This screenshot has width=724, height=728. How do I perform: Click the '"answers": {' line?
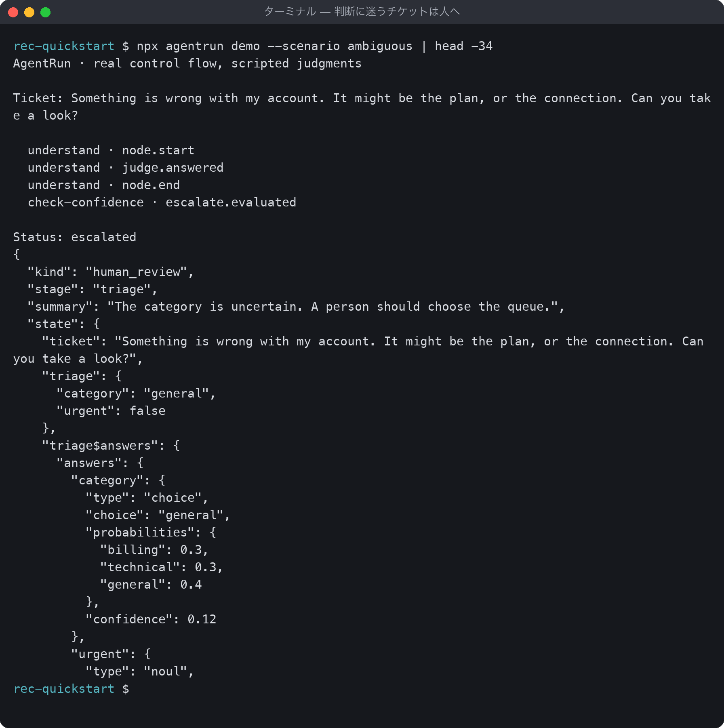pyautogui.click(x=100, y=463)
